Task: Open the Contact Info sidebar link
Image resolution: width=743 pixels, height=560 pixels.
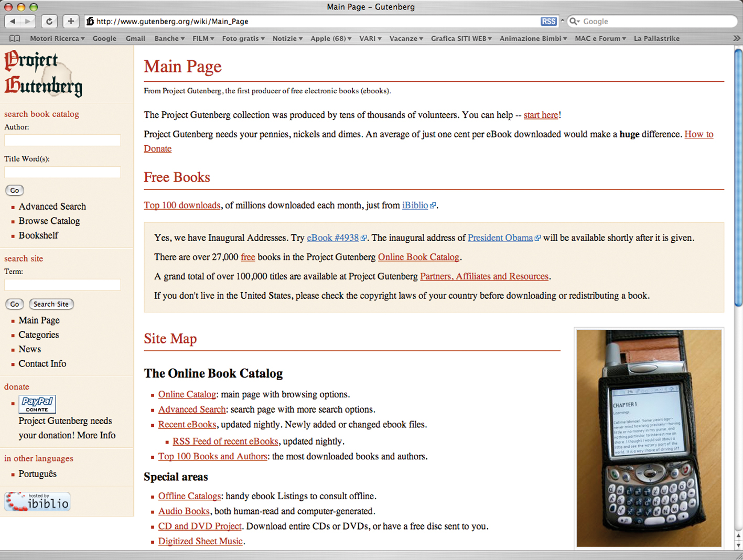Action: pyautogui.click(x=42, y=363)
